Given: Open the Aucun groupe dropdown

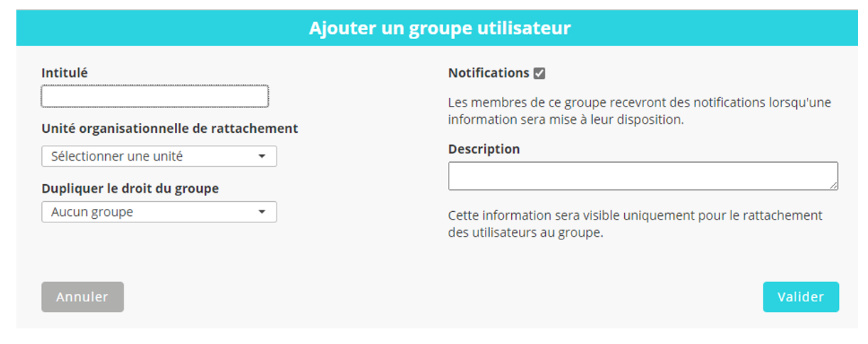Looking at the screenshot, I should point(149,212).
